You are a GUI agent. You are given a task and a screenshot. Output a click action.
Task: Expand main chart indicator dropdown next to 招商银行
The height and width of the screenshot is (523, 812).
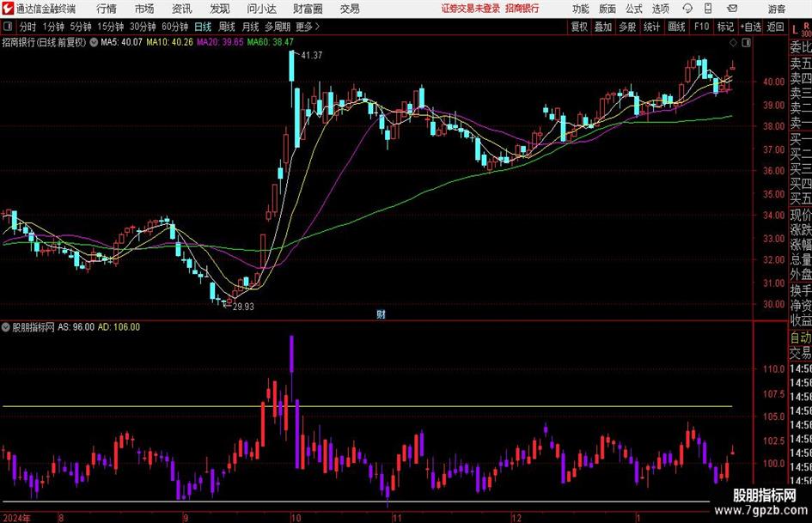[x=93, y=42]
